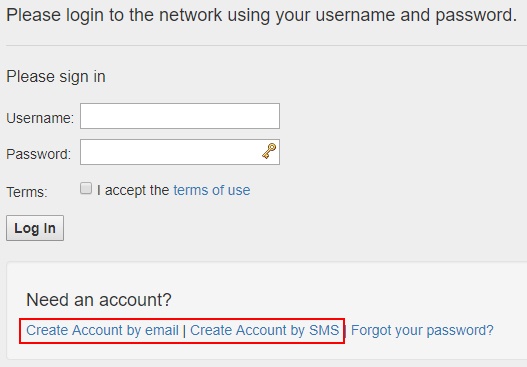Image resolution: width=527 pixels, height=367 pixels.
Task: Open Create Account by email link
Action: pyautogui.click(x=102, y=330)
